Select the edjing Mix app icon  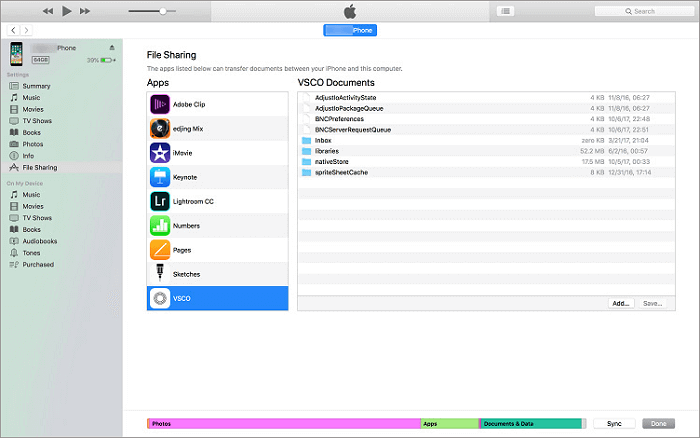click(160, 128)
